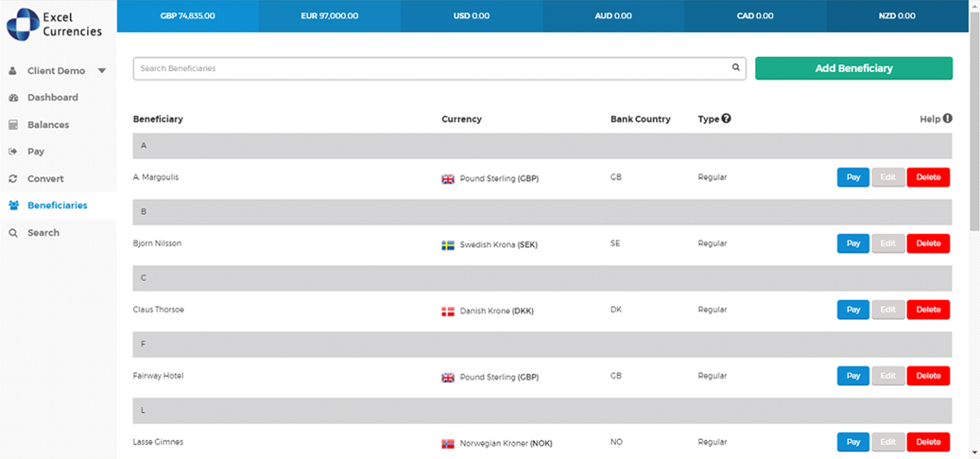Click the Excel Currencies logo
The height and width of the screenshot is (459, 980).
point(57,24)
